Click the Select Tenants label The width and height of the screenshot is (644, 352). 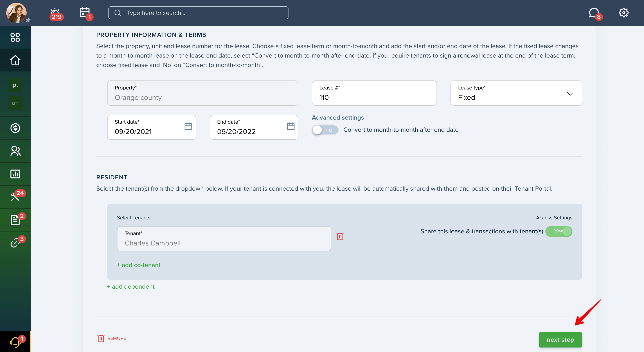(x=133, y=218)
